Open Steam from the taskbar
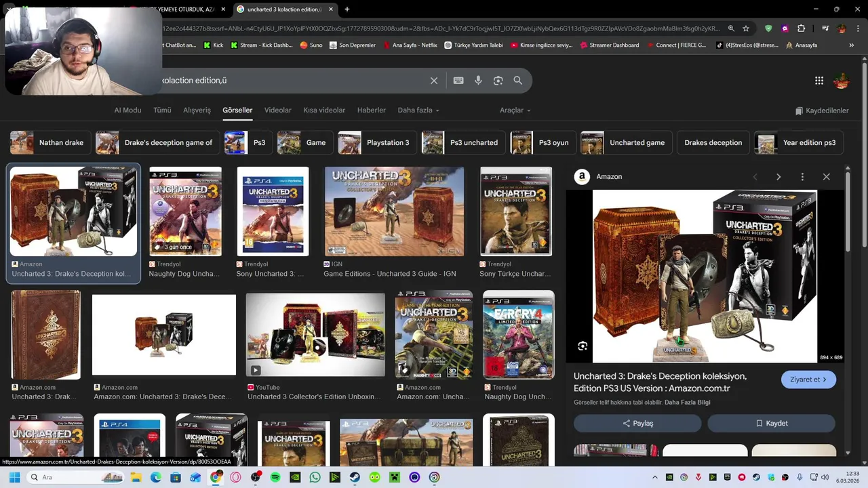 (355, 477)
